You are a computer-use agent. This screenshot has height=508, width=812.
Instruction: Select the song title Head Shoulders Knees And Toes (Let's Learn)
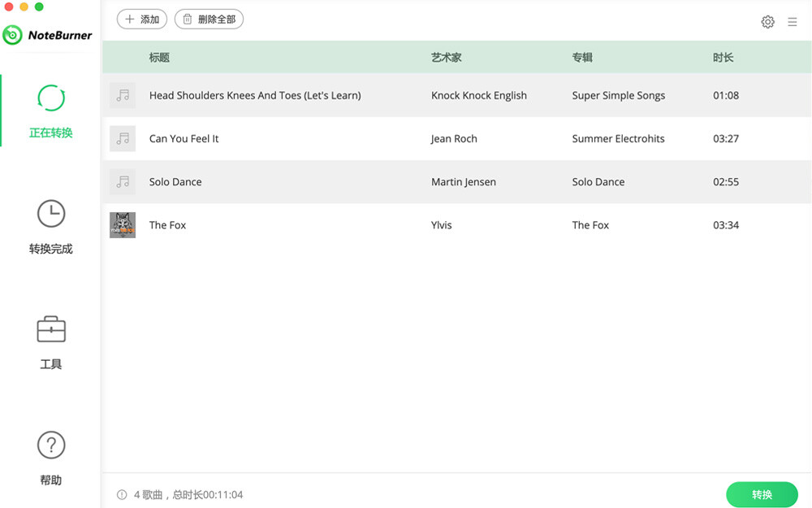(255, 95)
